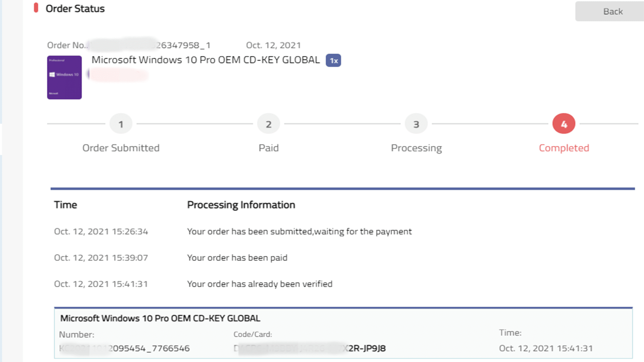The width and height of the screenshot is (644, 362).
Task: Click step 3 circle icon
Action: [416, 124]
